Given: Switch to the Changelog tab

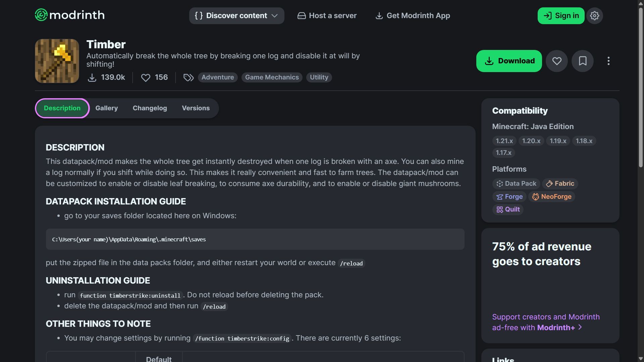Looking at the screenshot, I should (150, 108).
